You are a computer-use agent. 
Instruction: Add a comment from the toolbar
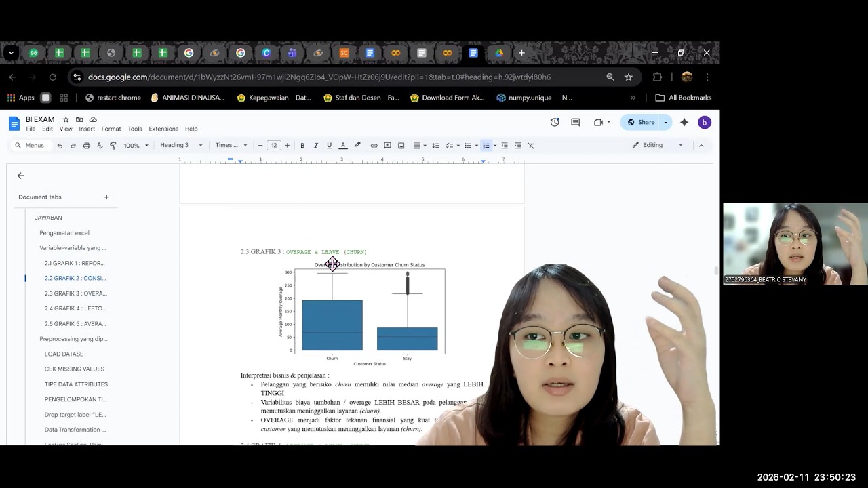[x=387, y=146]
